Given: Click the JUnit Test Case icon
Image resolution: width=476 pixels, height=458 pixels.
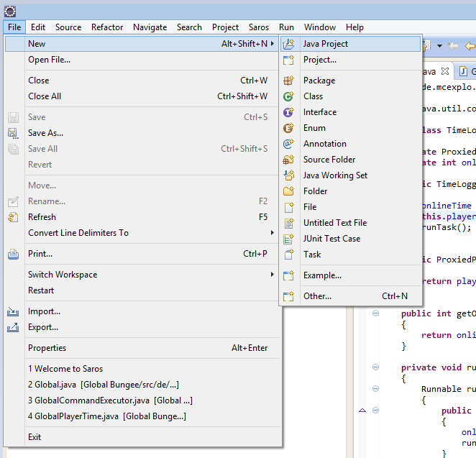Looking at the screenshot, I should click(x=289, y=239).
